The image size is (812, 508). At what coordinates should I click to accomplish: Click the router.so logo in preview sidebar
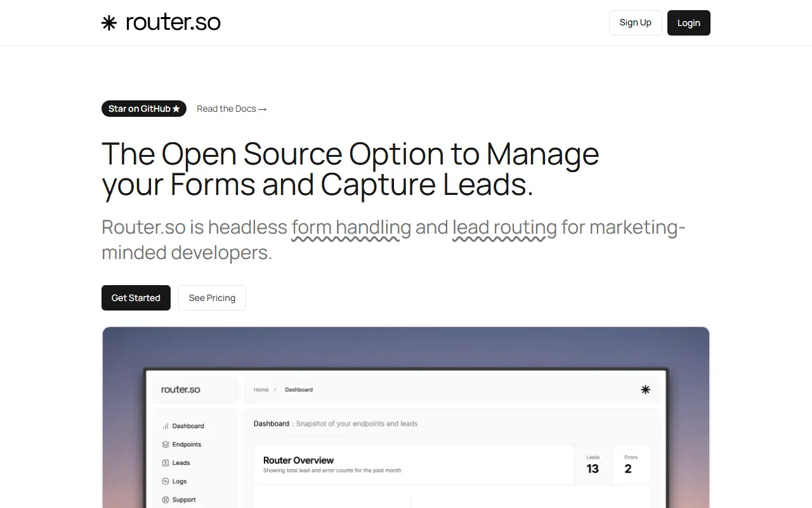click(181, 389)
